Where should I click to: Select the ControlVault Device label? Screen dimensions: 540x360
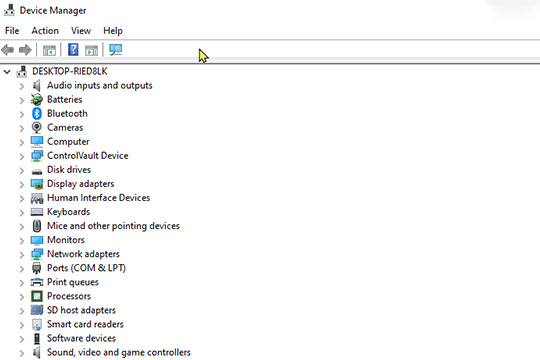click(87, 156)
